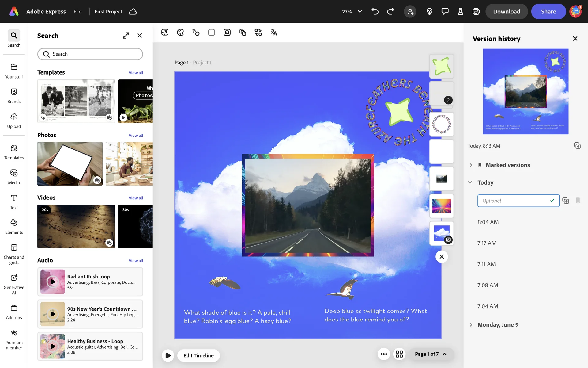This screenshot has width=588, height=368.
Task: Select the rainbow gradient layer thumbnail
Action: pos(441,206)
